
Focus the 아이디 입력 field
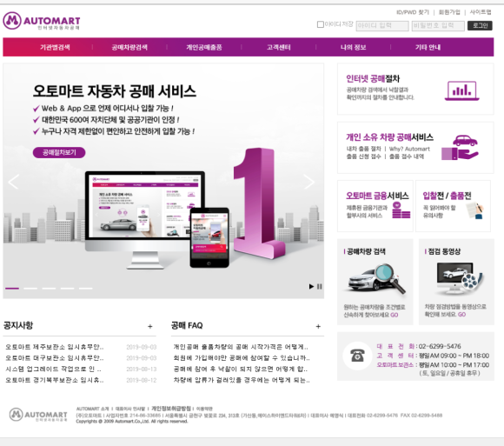pos(382,26)
